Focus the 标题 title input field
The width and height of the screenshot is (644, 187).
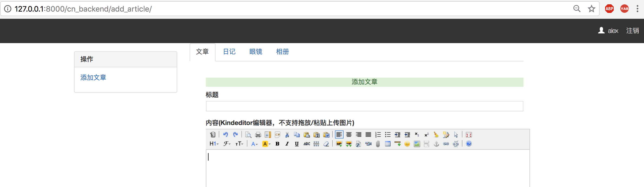364,106
